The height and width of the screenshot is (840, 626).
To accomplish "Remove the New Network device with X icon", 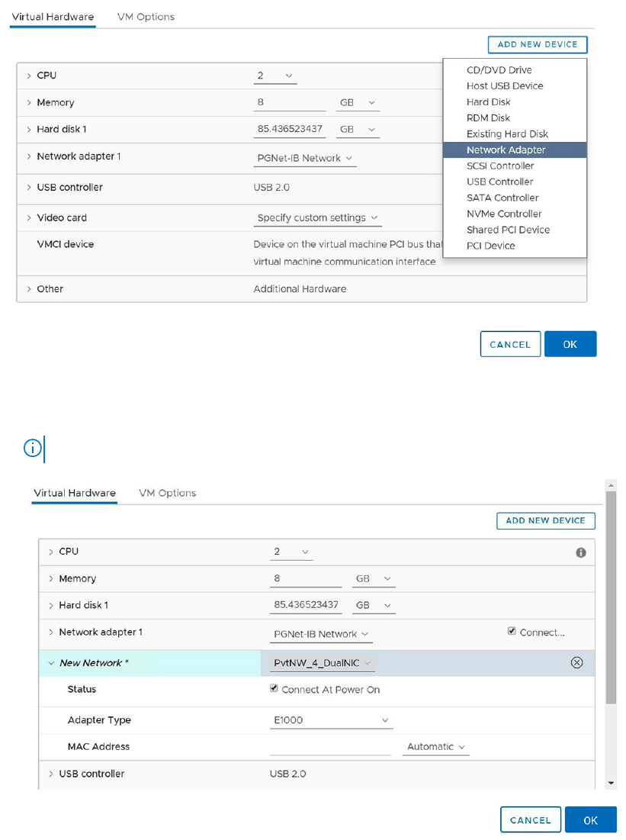I will (x=576, y=662).
